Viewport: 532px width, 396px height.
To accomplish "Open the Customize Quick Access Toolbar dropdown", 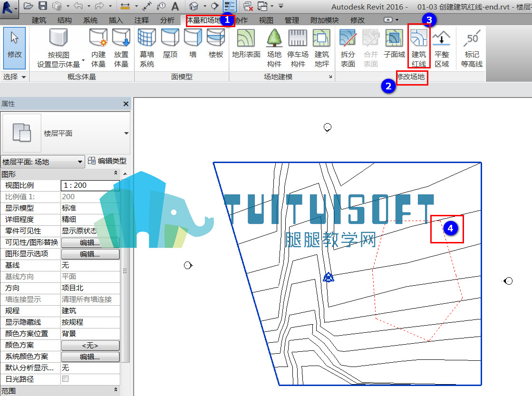I will pos(281,6).
